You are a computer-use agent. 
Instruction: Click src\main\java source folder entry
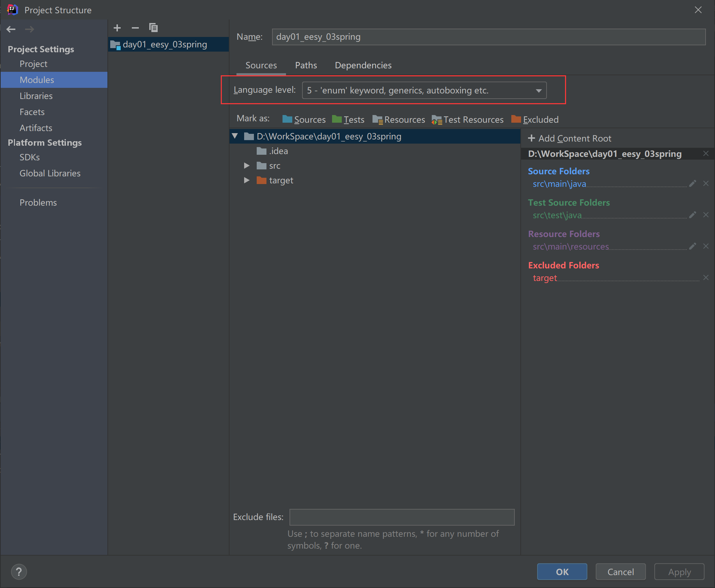[559, 184]
